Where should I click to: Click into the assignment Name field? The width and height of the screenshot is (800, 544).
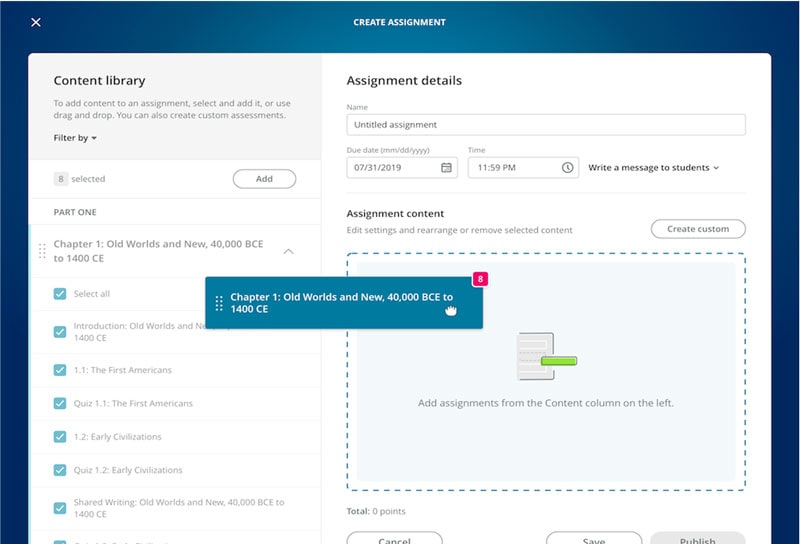coord(545,125)
